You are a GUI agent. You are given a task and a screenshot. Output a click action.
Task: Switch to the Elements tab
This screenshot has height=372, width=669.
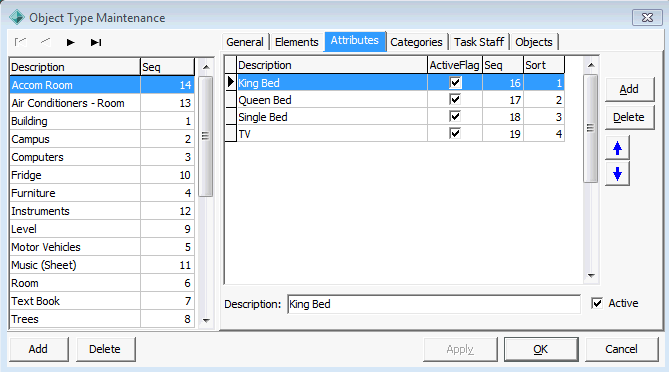(297, 42)
